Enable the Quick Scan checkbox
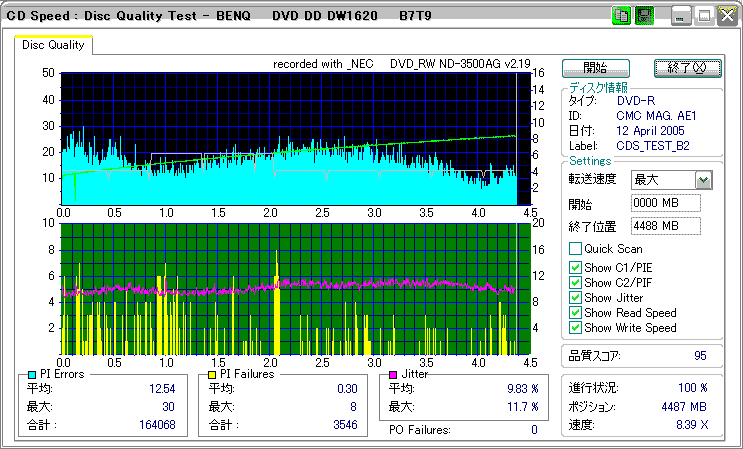The width and height of the screenshot is (743, 449). (575, 249)
